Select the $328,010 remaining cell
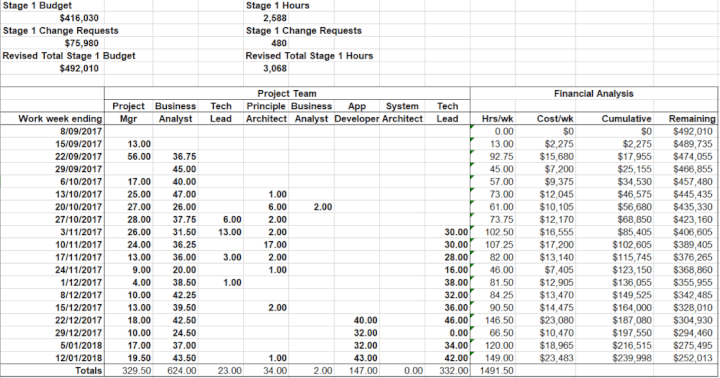Image resolution: width=720 pixels, height=378 pixels. (x=693, y=308)
